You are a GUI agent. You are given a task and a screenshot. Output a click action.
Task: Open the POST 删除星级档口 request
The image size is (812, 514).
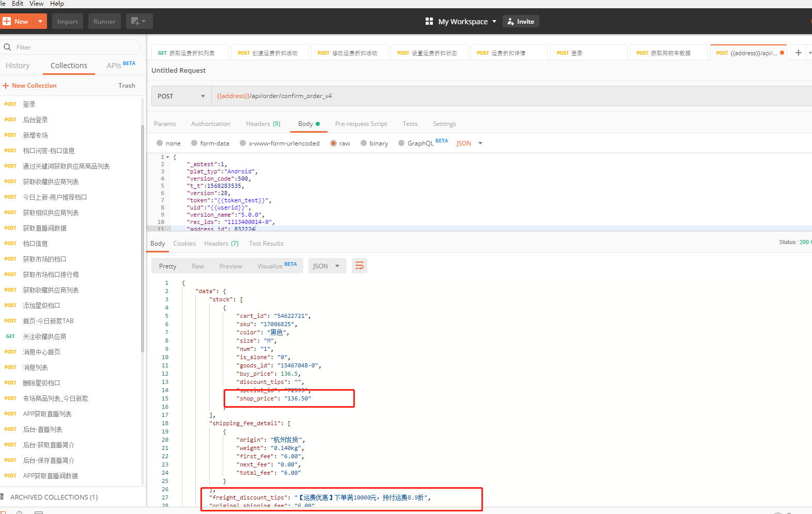70,383
